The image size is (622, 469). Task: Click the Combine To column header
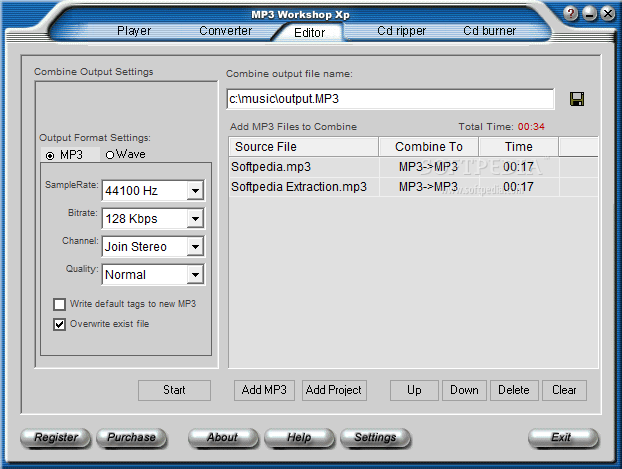coord(429,147)
